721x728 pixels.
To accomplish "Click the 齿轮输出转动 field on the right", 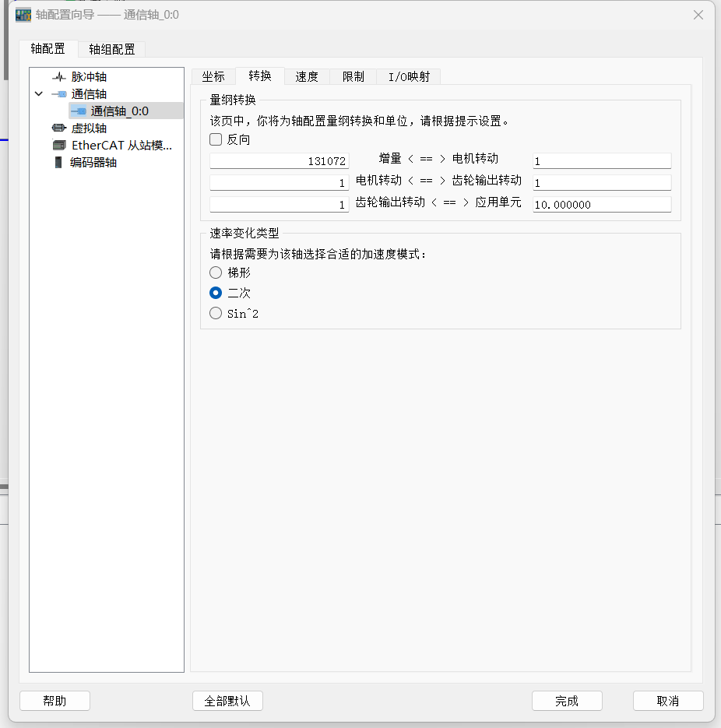I will click(602, 183).
